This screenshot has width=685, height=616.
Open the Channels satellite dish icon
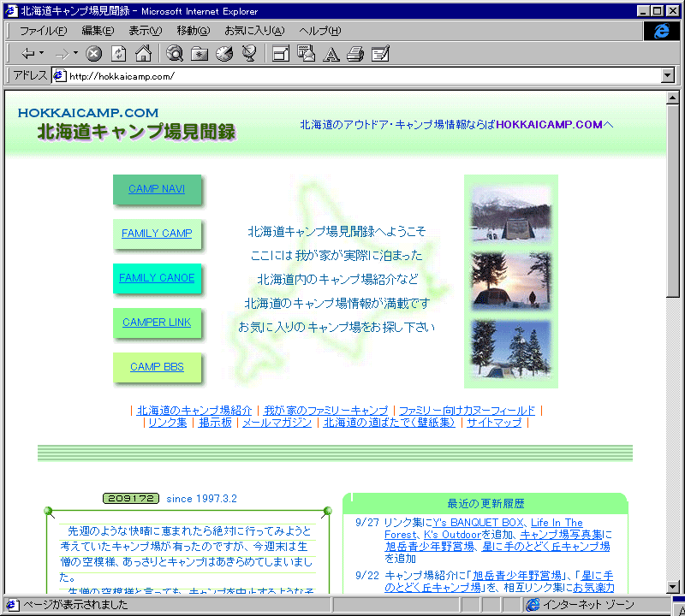click(249, 54)
